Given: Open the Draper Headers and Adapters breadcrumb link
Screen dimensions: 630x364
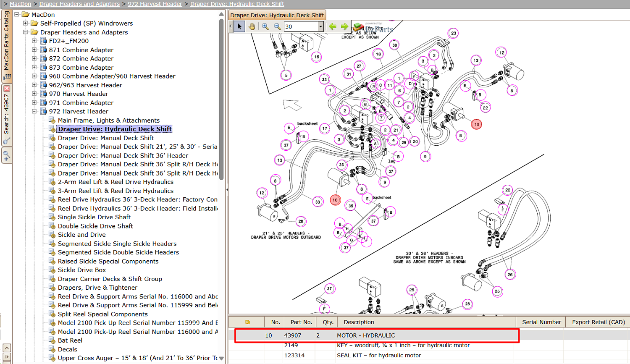Looking at the screenshot, I should 79,4.
